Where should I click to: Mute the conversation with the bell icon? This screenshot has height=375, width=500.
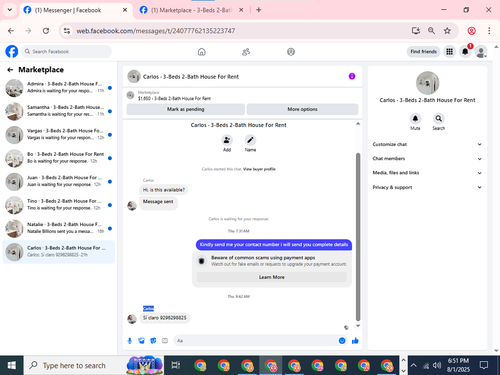[x=415, y=118]
